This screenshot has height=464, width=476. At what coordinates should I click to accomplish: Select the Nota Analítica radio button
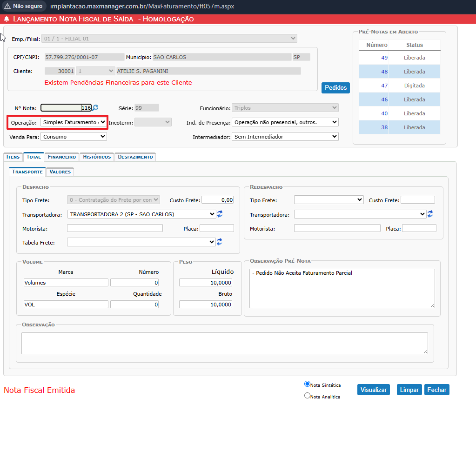pos(307,396)
